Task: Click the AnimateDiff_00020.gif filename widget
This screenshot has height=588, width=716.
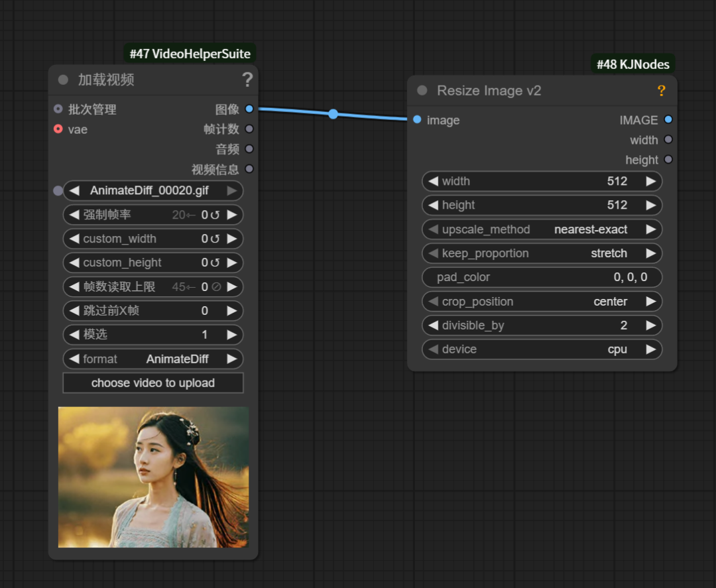Action: tap(152, 190)
